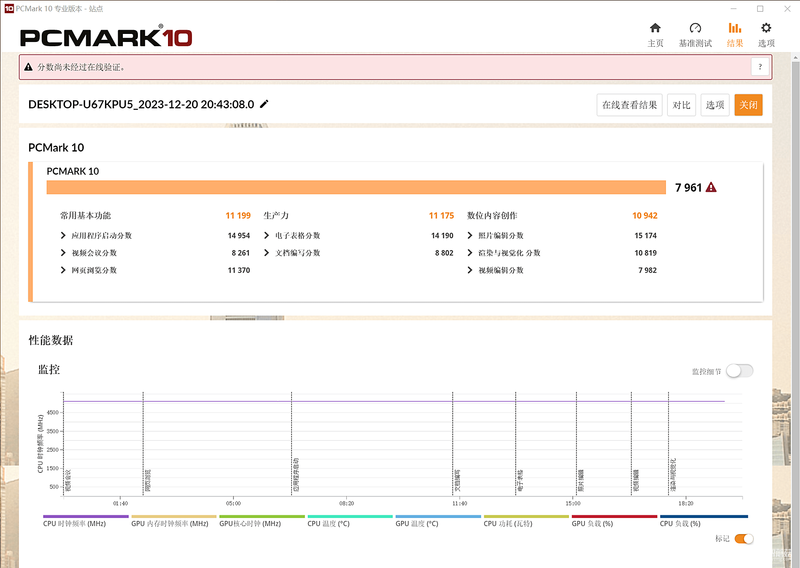This screenshot has width=800, height=568.
Task: Expand the 应用程序启动分数 row
Action: point(63,235)
